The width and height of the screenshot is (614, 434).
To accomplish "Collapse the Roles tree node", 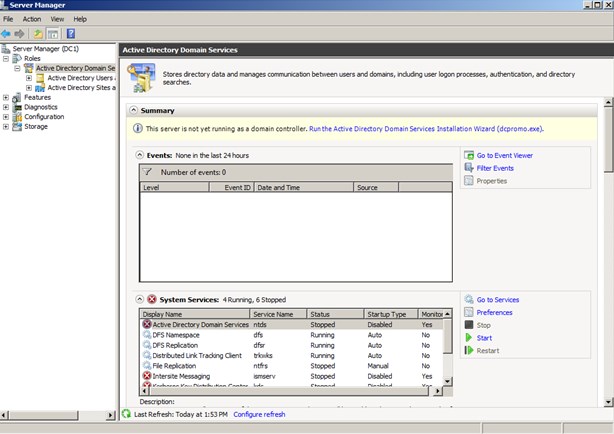I will point(6,58).
